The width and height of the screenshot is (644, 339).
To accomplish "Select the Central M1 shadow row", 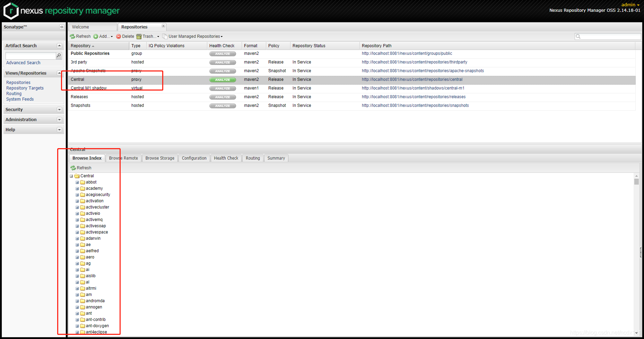I will [x=352, y=88].
